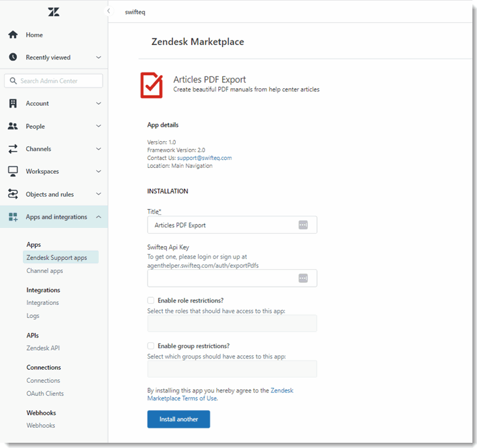Click the swifteq account name

click(135, 12)
